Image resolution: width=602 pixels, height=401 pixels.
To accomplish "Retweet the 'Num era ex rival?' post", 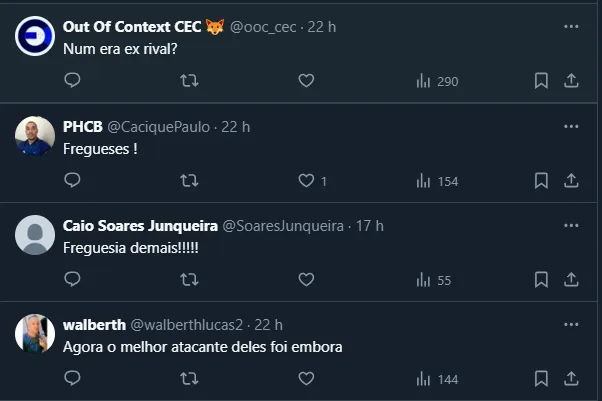I will pos(188,81).
